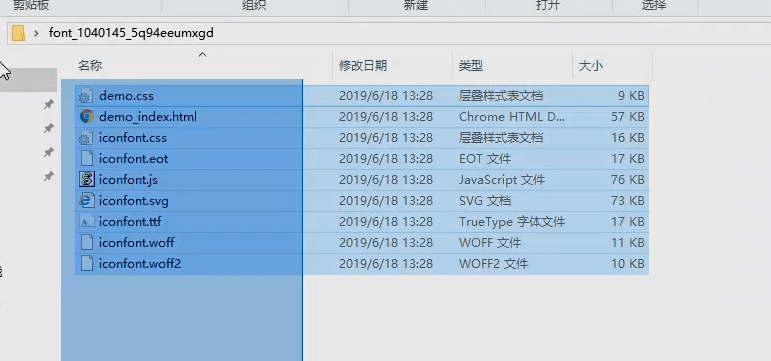Viewport: 771px width, 361px height.
Task: Click the date cell of demo.css
Action: [386, 96]
